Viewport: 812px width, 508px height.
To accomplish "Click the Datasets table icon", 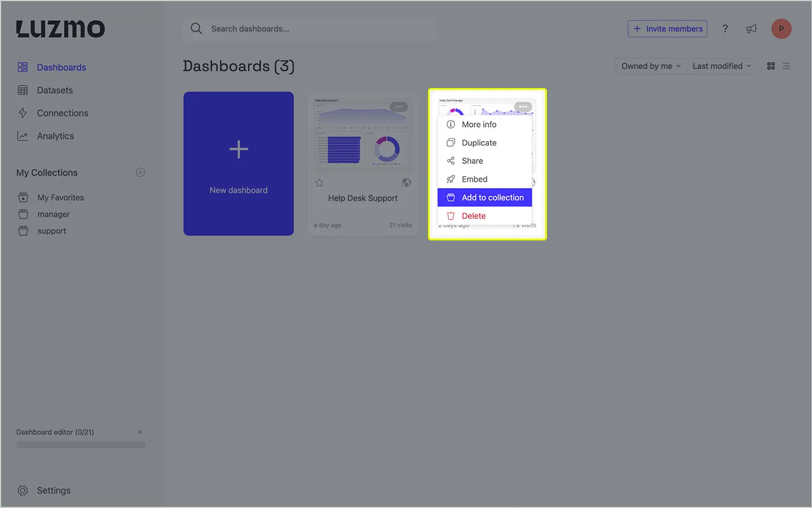I will 23,90.
